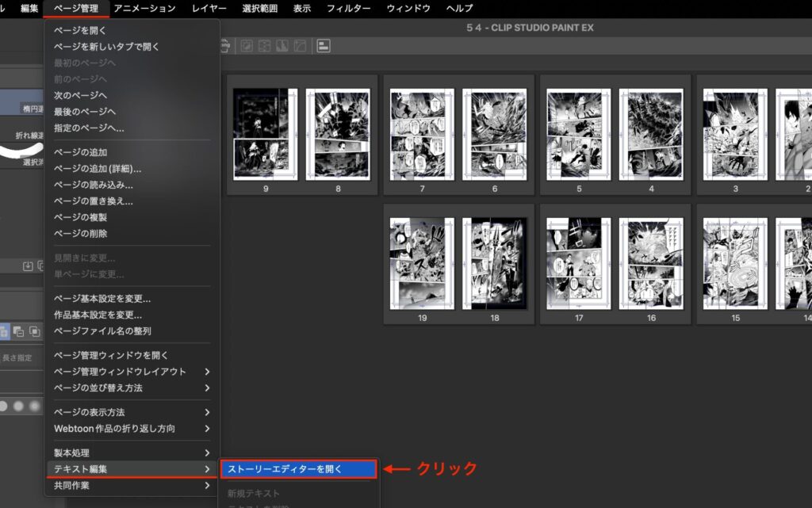Choose the middle anti-aliasing circle option
The image size is (812, 508).
[17, 406]
